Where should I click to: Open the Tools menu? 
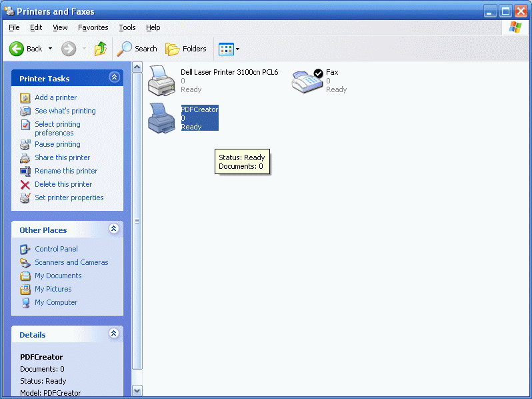point(127,27)
